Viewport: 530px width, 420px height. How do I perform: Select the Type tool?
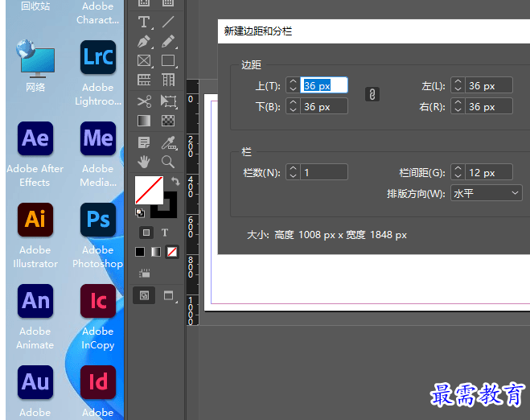144,22
